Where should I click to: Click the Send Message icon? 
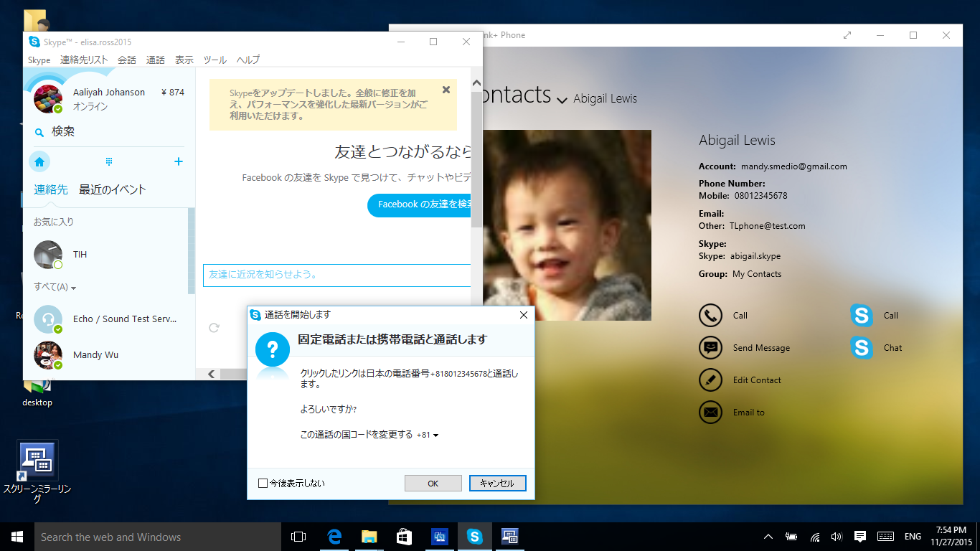tap(710, 348)
